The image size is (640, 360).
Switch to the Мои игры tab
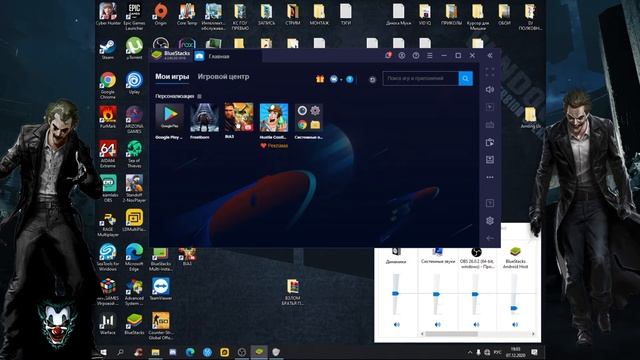click(172, 76)
